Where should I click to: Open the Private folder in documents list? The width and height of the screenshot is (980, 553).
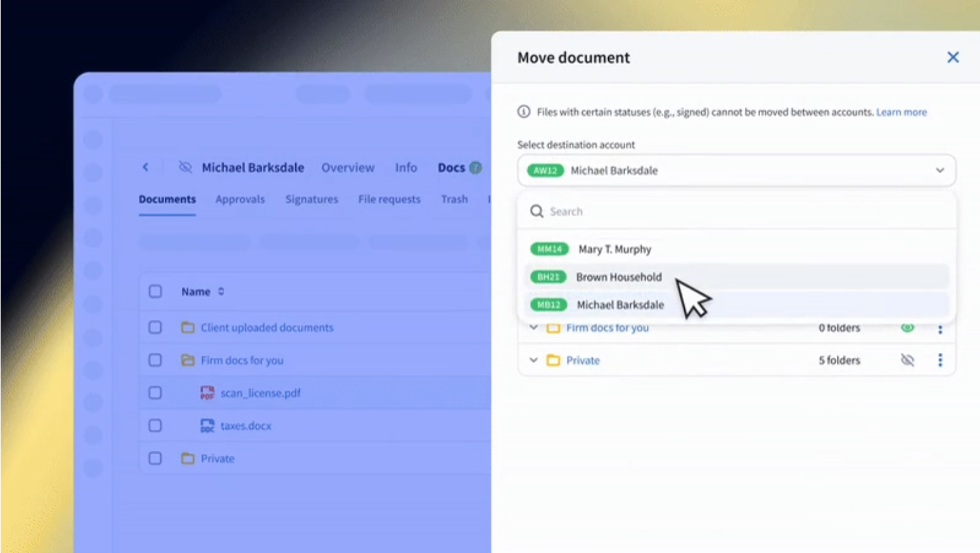[x=217, y=459]
